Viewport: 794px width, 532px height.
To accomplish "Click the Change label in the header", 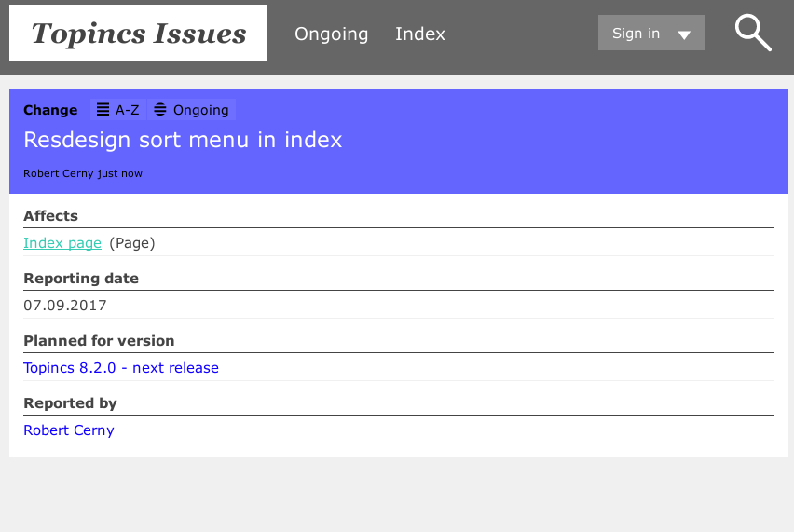I will (x=50, y=110).
